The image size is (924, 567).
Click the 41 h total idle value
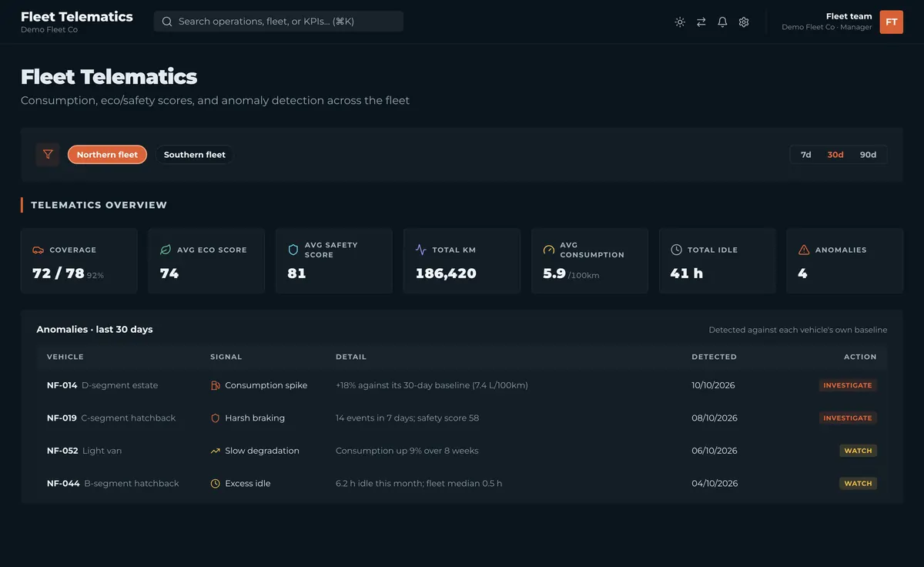[687, 273]
